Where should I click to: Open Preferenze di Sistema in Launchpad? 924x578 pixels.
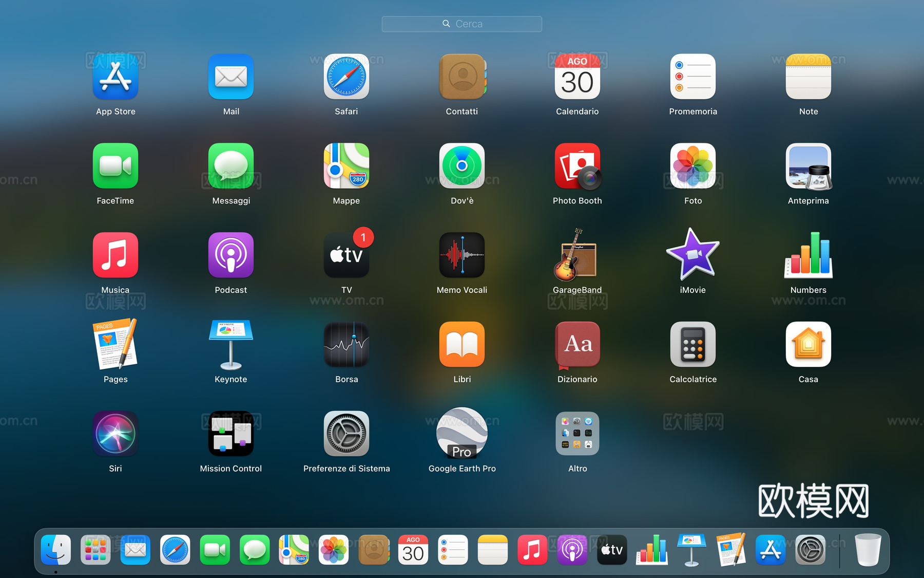[346, 433]
